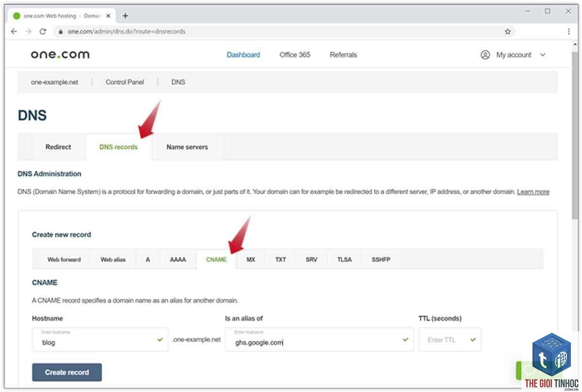
Task: Select the Web forward record type
Action: 64,260
